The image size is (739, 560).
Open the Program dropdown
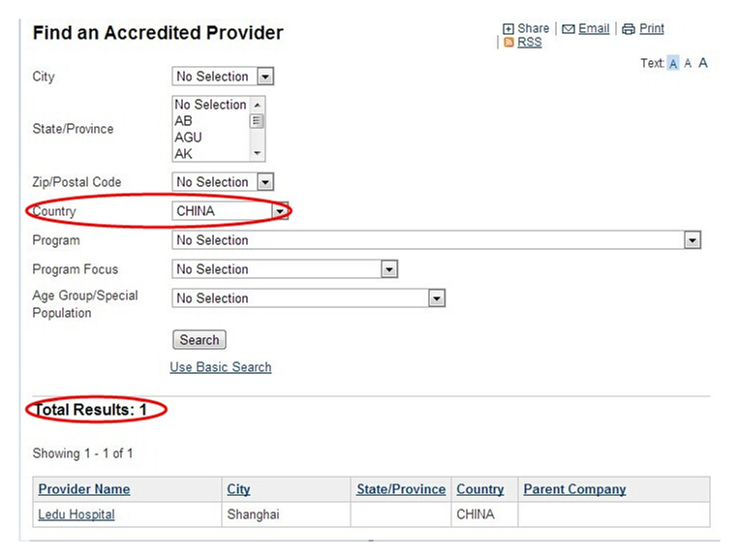(x=692, y=240)
